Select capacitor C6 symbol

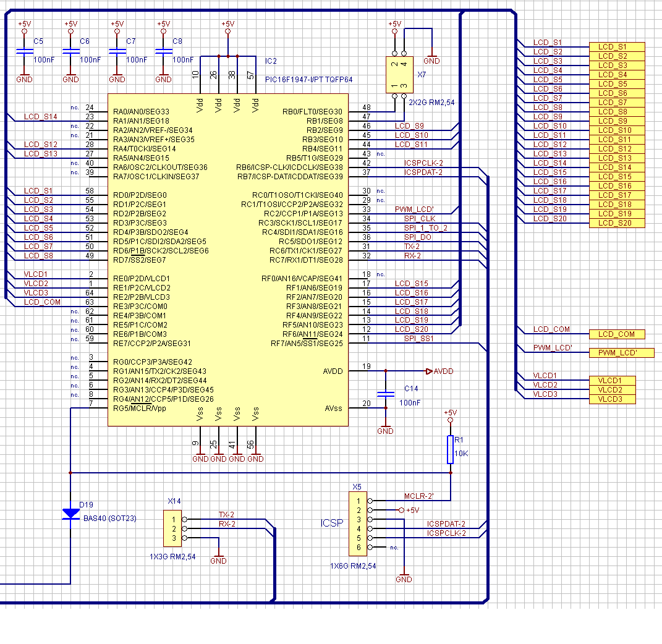(x=70, y=51)
